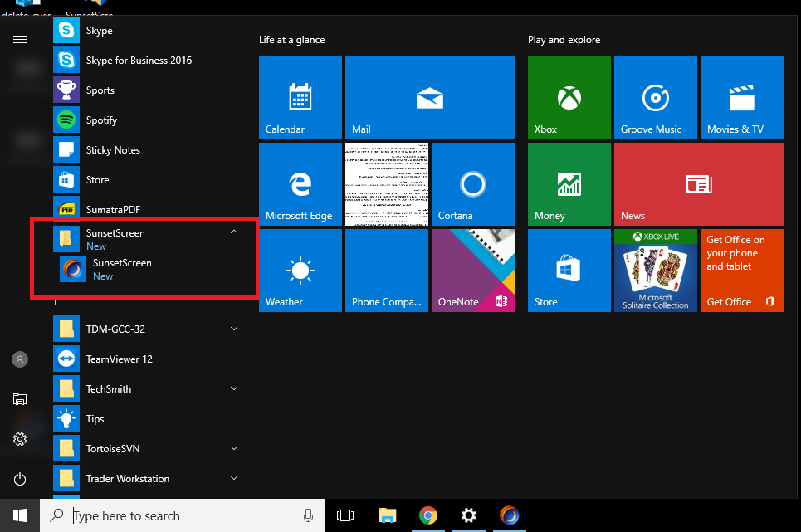This screenshot has width=801, height=532.
Task: Open the Movies & TV tile
Action: [742, 97]
